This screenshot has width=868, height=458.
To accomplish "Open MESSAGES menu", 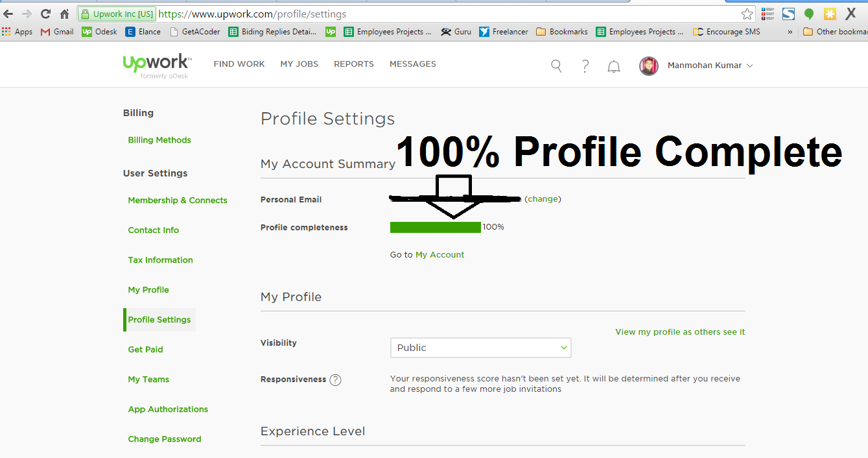I will coord(413,64).
